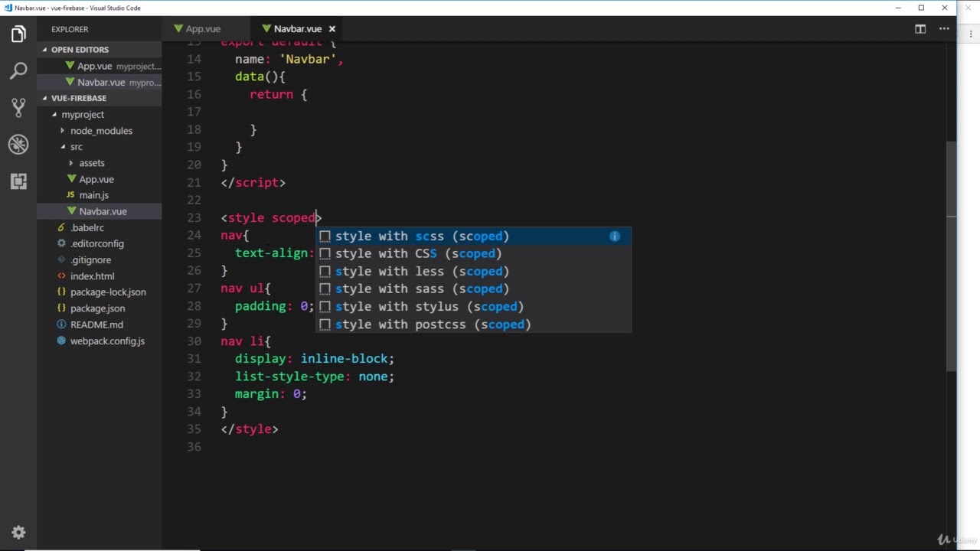Collapse the myproject folder

(54, 115)
